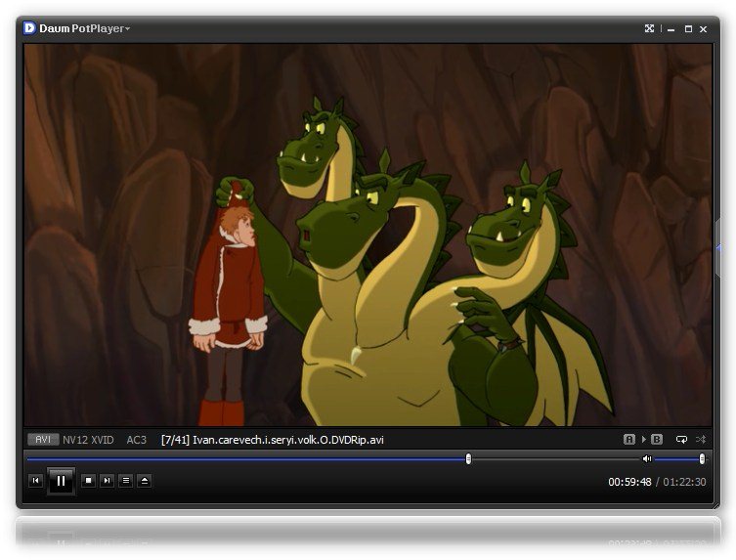Skip to the next file
736x560 pixels.
pos(107,481)
